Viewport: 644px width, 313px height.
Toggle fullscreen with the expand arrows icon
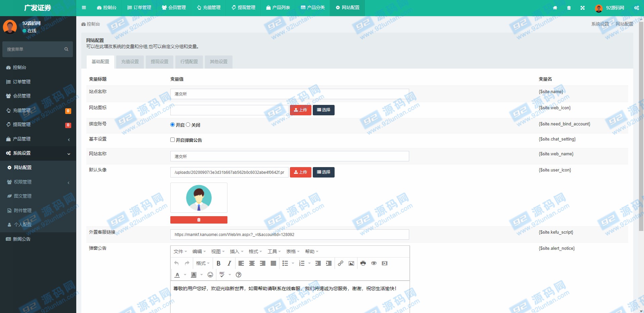pos(583,8)
